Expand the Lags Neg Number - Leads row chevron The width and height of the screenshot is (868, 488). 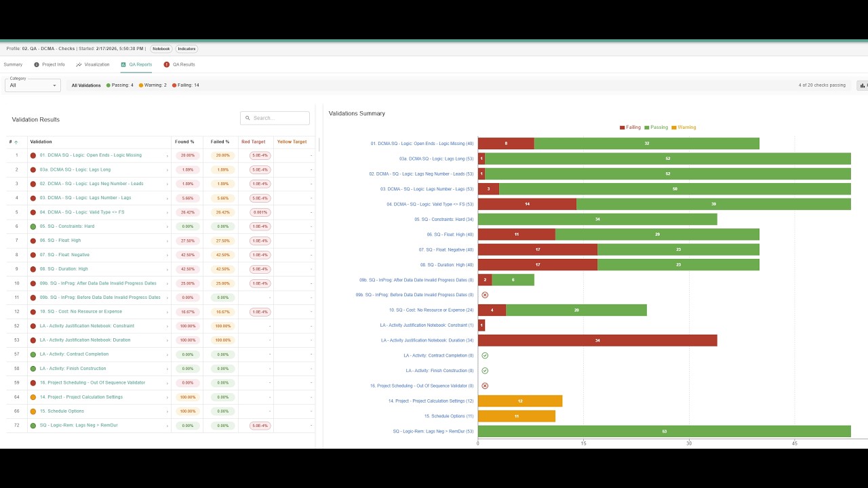[x=167, y=184]
